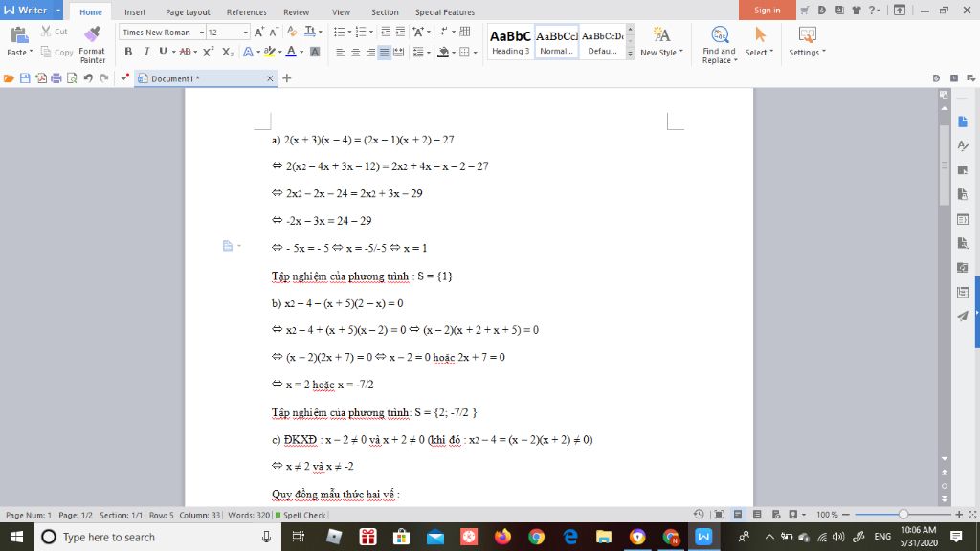Click the Cut scissors icon
This screenshot has height=551, width=980.
pyautogui.click(x=46, y=31)
